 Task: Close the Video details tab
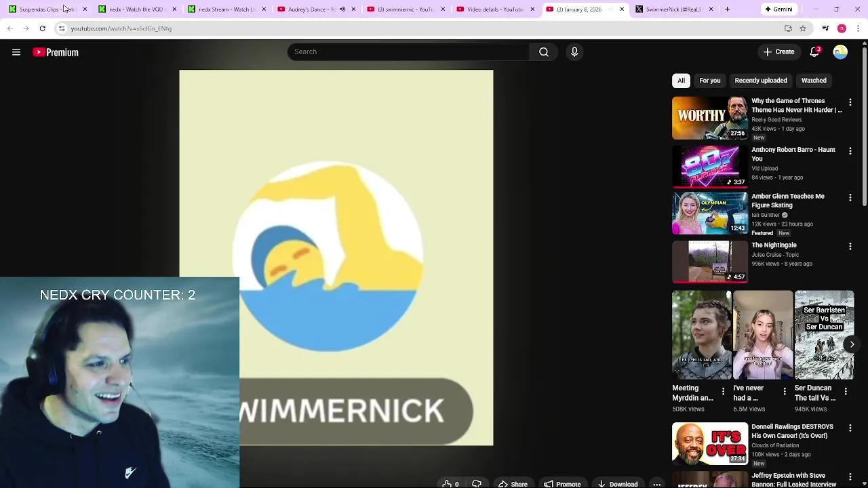[532, 9]
